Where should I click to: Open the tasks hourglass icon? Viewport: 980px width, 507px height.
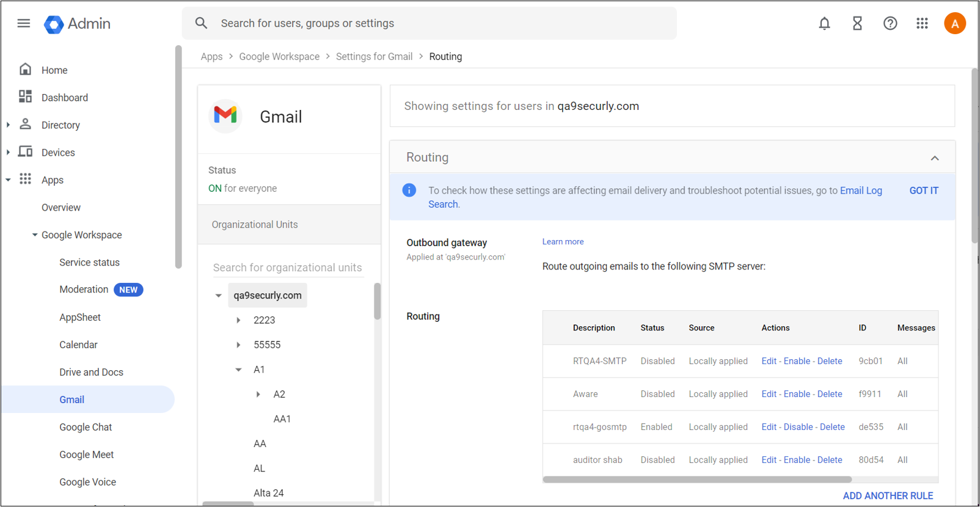tap(857, 23)
